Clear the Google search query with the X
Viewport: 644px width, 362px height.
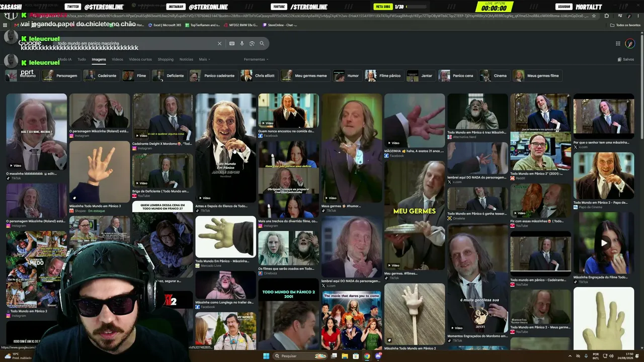click(219, 44)
